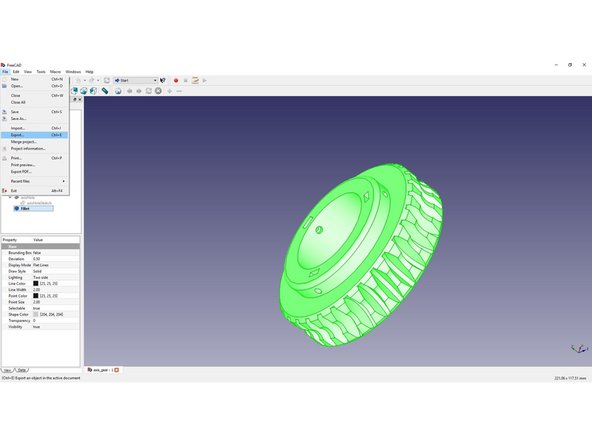The image size is (592, 444).
Task: Choose Exit from the File menu
Action: (x=35, y=191)
